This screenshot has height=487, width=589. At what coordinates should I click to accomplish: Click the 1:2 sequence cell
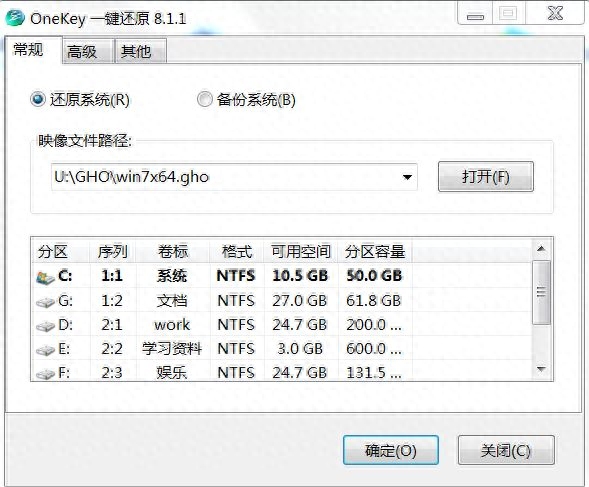[112, 301]
